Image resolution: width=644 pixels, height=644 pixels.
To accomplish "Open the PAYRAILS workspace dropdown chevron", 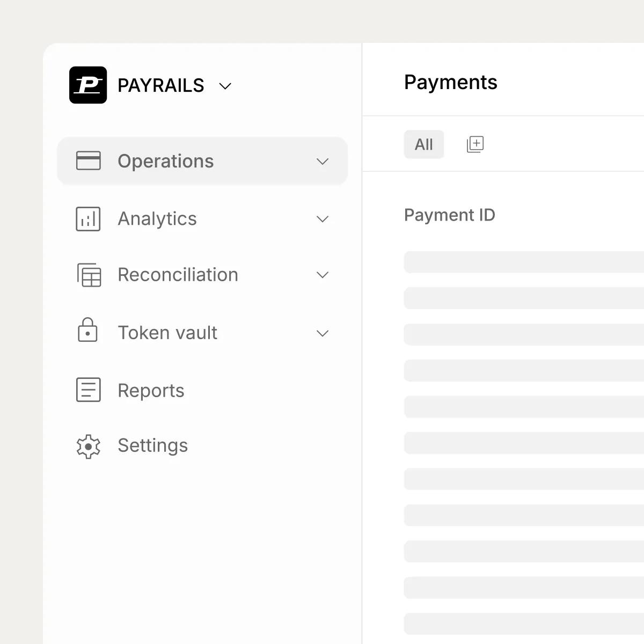I will tap(225, 86).
